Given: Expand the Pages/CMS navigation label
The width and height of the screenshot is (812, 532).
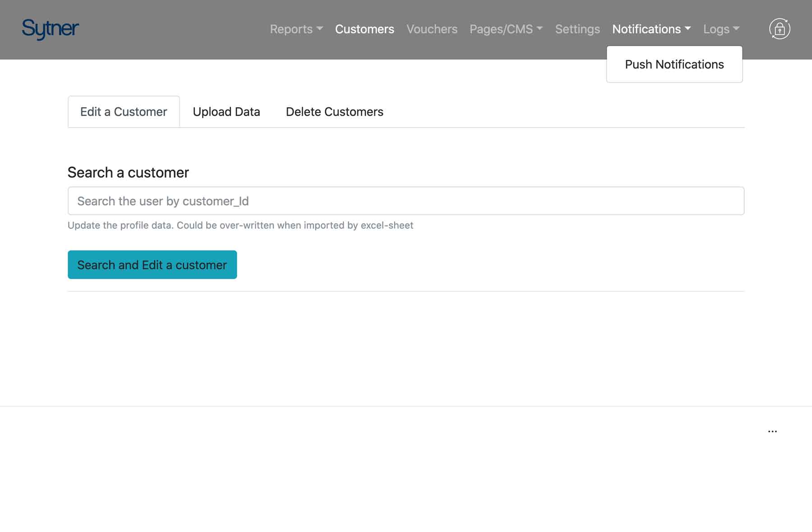Looking at the screenshot, I should coord(501,29).
